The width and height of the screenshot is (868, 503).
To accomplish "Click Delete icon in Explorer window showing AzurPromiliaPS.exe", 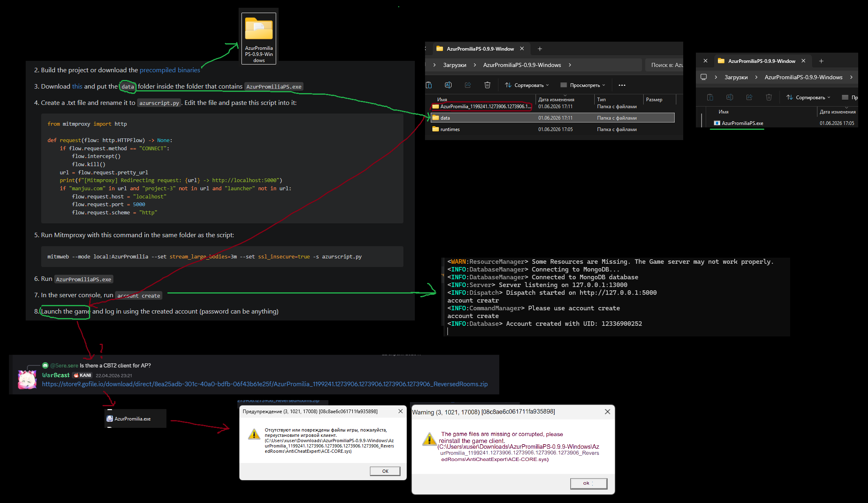I will click(769, 97).
